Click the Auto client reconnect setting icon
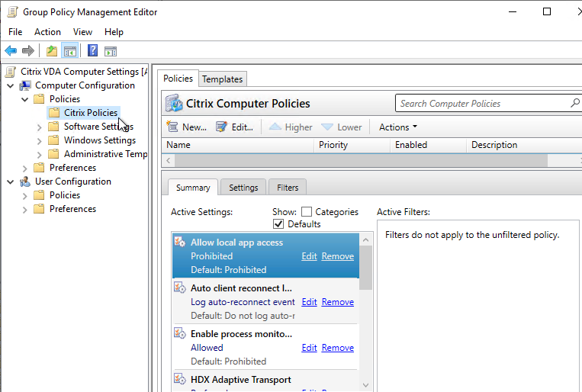The height and width of the screenshot is (392, 582). click(180, 288)
